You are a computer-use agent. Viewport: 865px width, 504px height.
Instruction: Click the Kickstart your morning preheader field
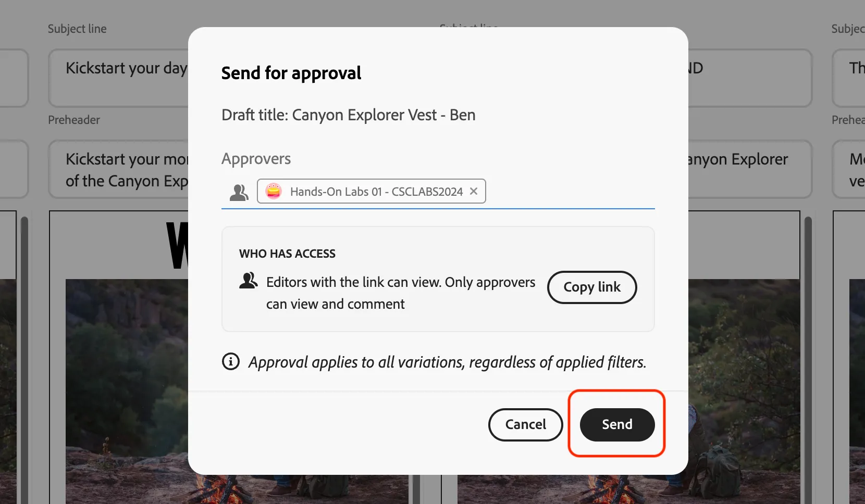(x=119, y=169)
